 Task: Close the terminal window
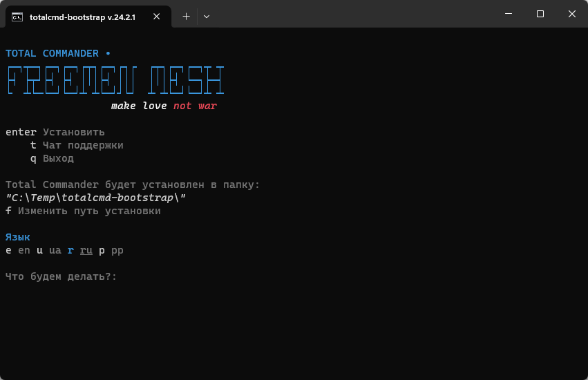tap(572, 14)
